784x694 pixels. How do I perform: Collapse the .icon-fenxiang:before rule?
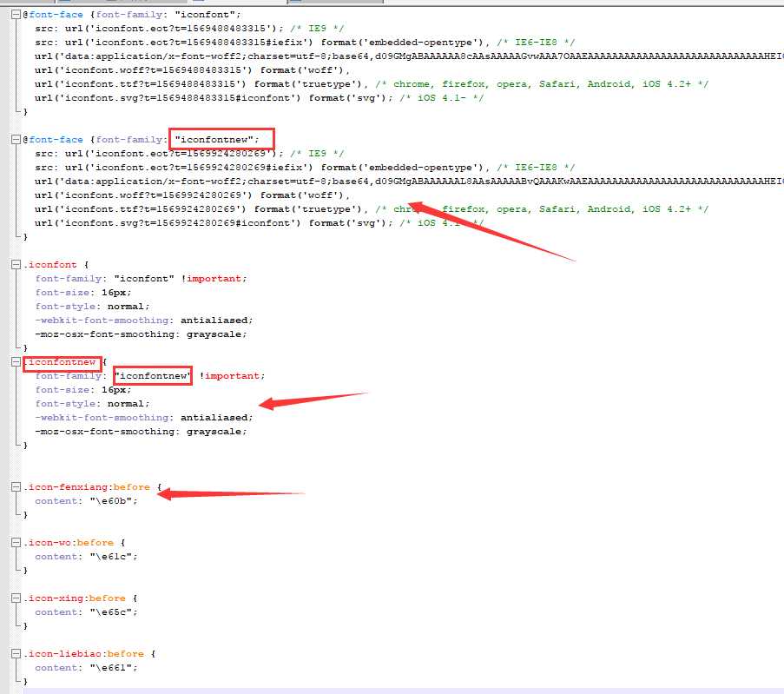(x=16, y=487)
